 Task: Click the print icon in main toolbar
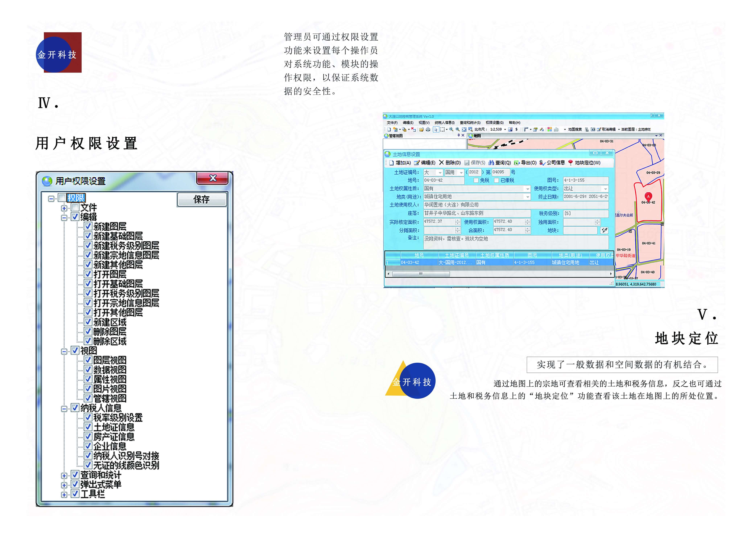[428, 130]
